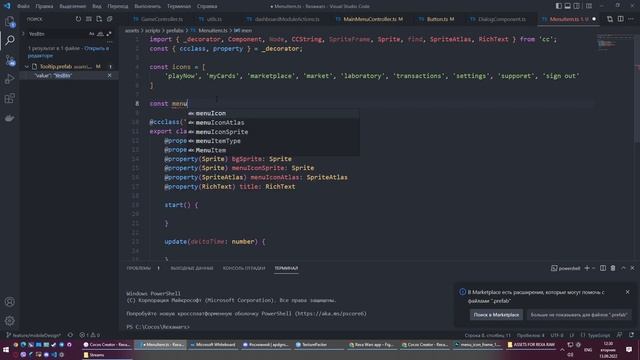Open the Выполнить menu
This screenshot has height=360, width=640.
147,6
